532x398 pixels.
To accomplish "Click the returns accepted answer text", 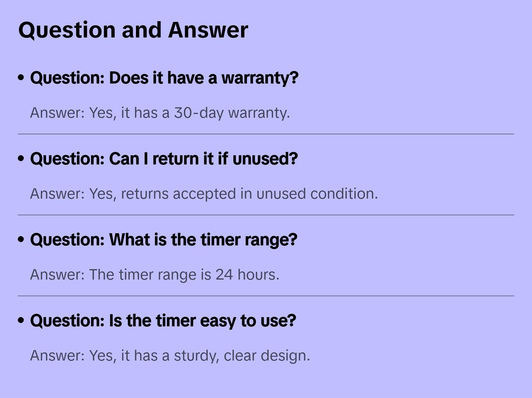I will 204,194.
